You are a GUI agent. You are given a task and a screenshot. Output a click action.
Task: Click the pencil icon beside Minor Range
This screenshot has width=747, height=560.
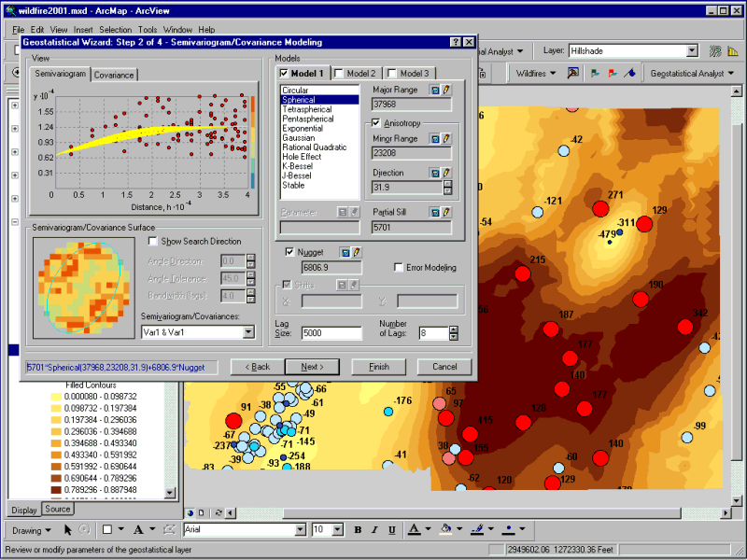click(446, 138)
